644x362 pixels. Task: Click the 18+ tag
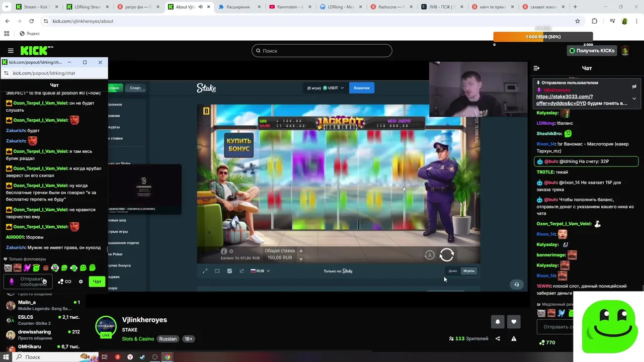click(188, 339)
